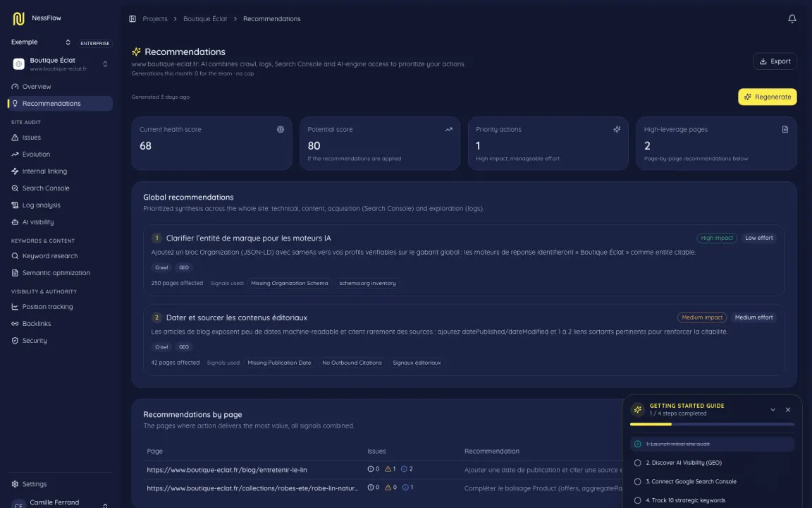
Task: Click the Internal linking network icon
Action: [x=15, y=171]
